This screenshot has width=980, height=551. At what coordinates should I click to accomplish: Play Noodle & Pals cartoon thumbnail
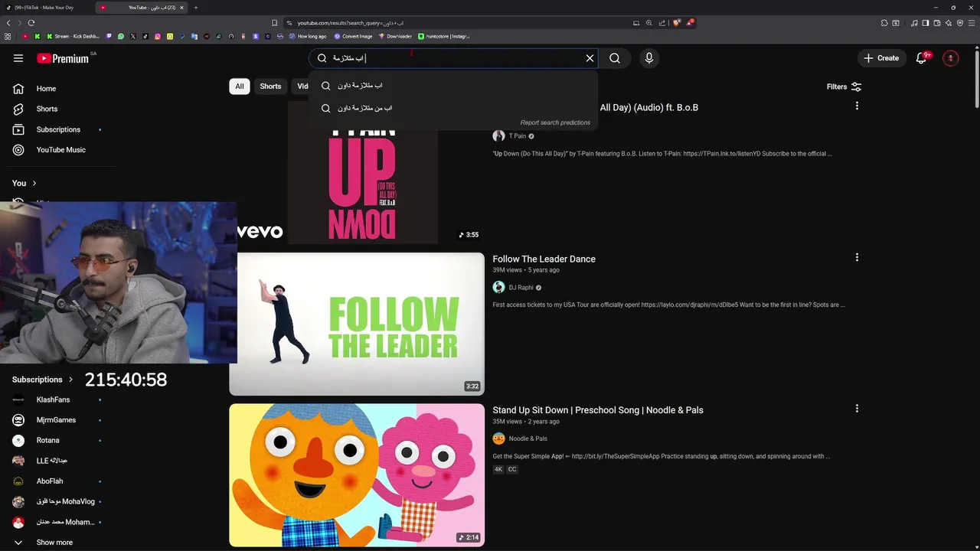357,475
